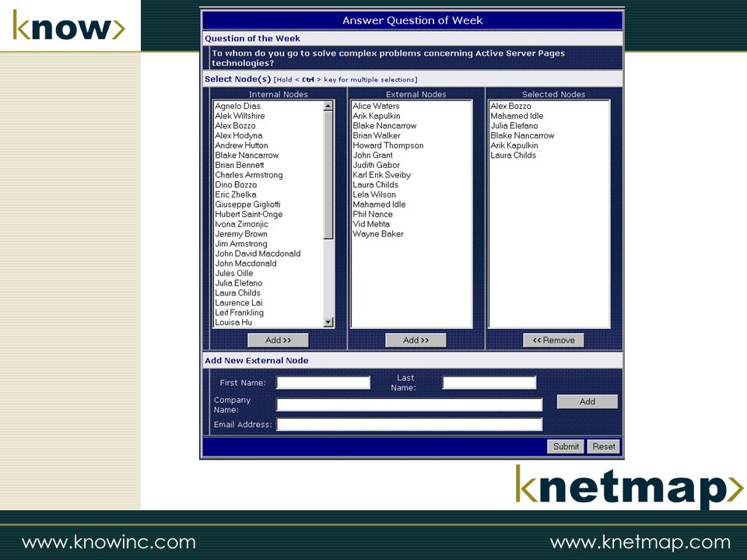Viewport: 747px width, 560px height.
Task: Select Laura Childs in Selected Nodes list
Action: (513, 156)
